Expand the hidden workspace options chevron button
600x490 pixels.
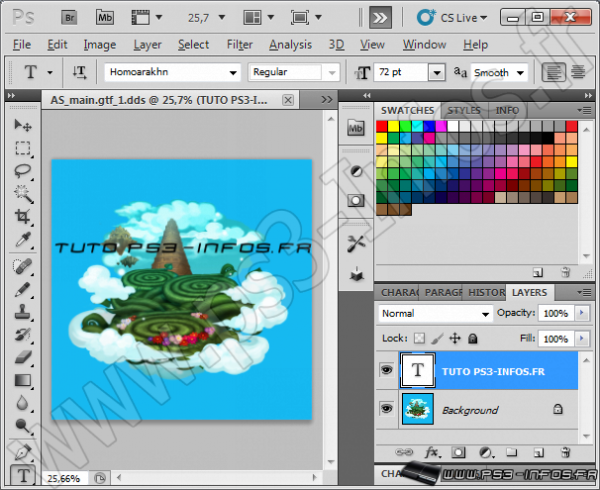coord(380,18)
